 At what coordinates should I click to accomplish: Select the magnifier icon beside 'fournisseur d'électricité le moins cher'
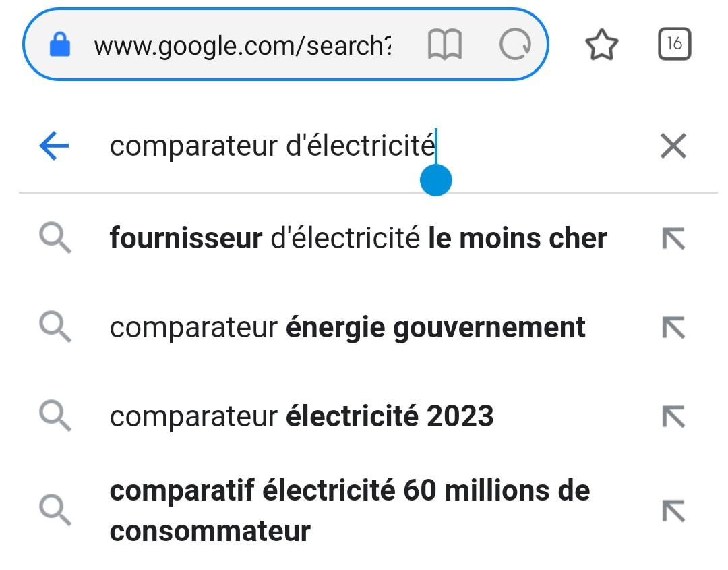pyautogui.click(x=54, y=237)
